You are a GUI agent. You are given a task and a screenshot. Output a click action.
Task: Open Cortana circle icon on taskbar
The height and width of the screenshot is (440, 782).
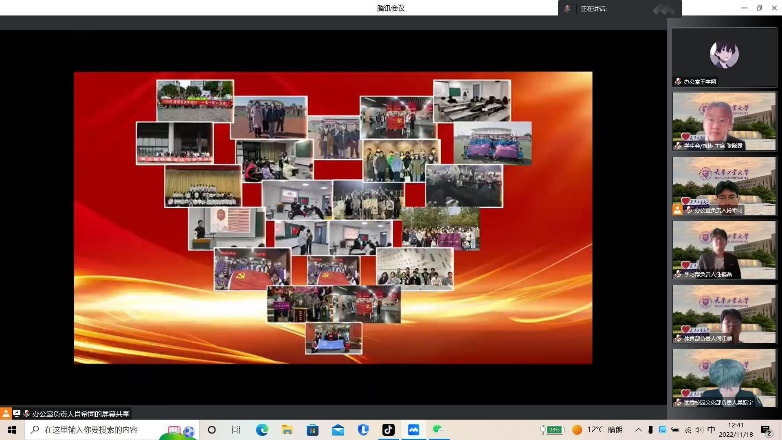[211, 430]
